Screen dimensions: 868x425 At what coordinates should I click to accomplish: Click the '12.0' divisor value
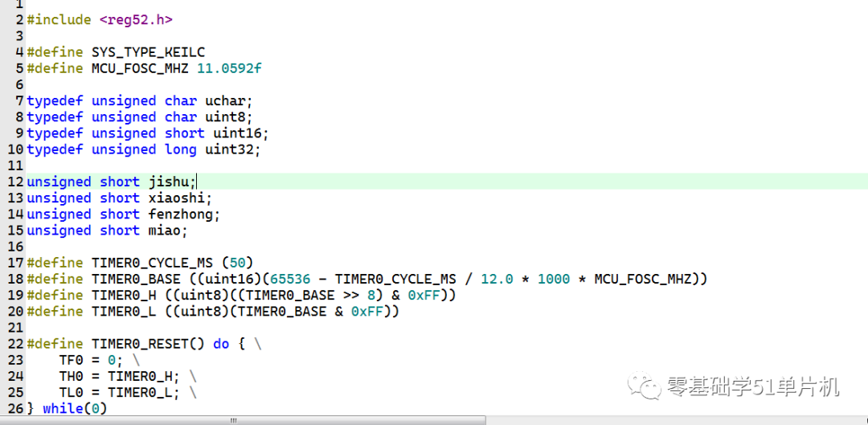497,279
